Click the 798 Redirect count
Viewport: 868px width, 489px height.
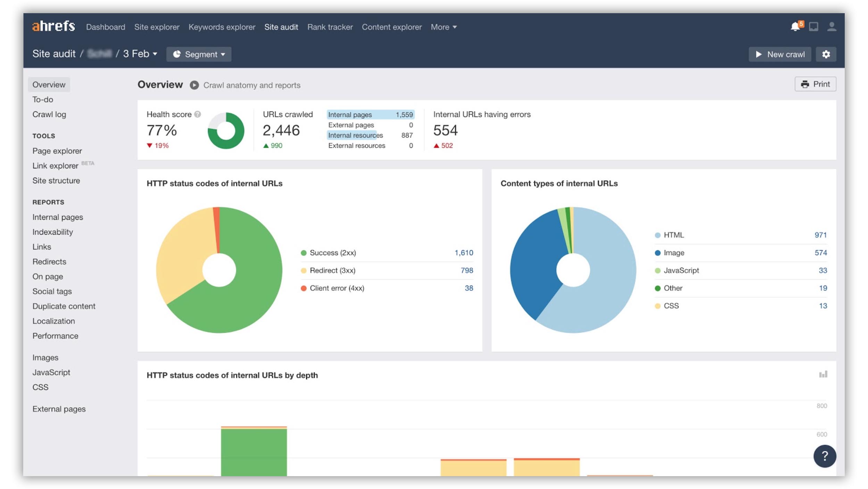(467, 270)
